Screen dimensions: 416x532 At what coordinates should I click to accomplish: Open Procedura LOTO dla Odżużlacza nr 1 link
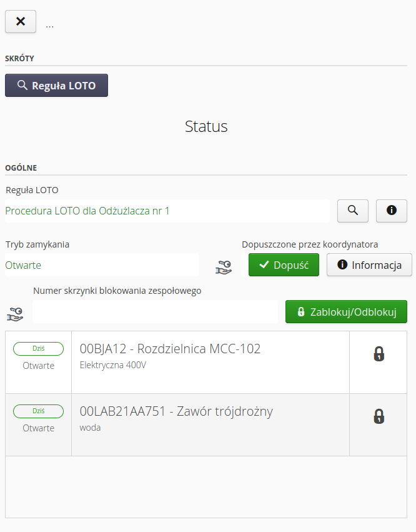pyautogui.click(x=87, y=211)
